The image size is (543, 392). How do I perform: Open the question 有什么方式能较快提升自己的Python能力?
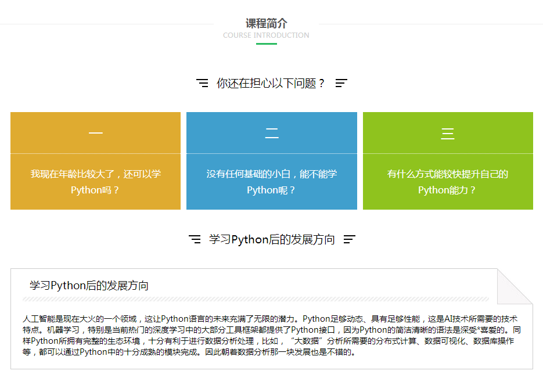tap(448, 182)
